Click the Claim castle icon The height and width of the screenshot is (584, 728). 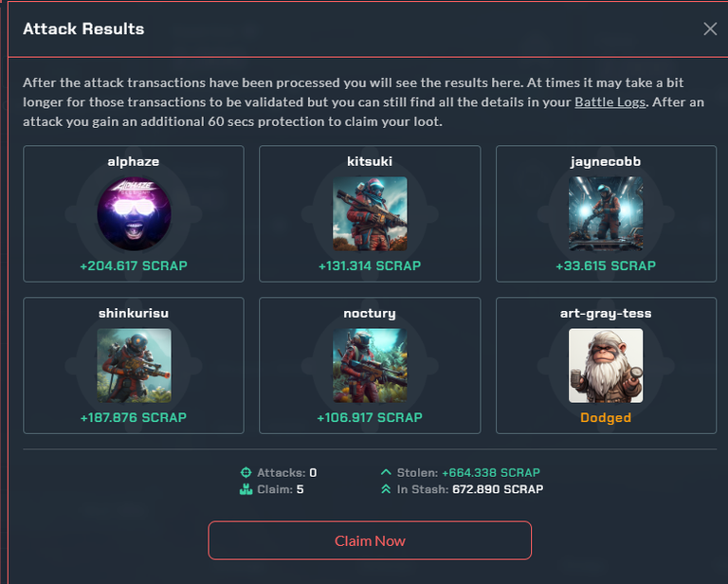(246, 489)
